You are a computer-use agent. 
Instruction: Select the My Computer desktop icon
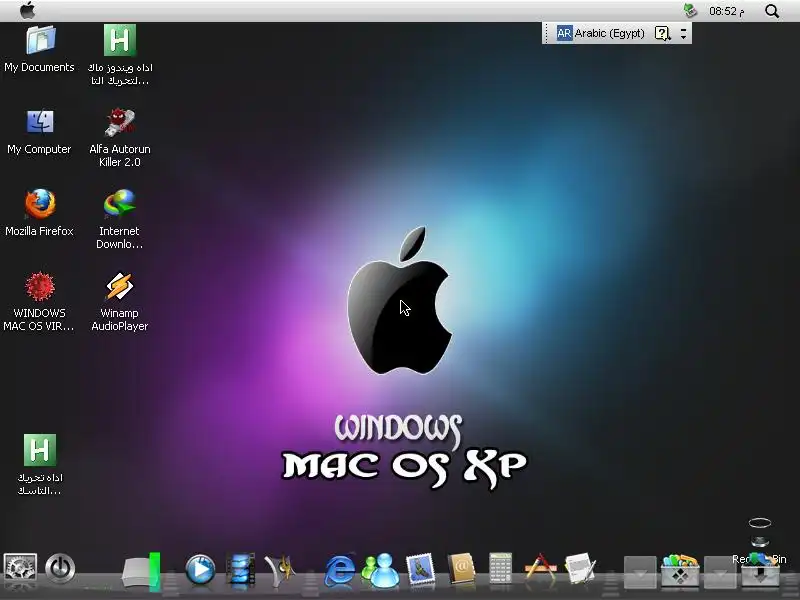click(40, 122)
